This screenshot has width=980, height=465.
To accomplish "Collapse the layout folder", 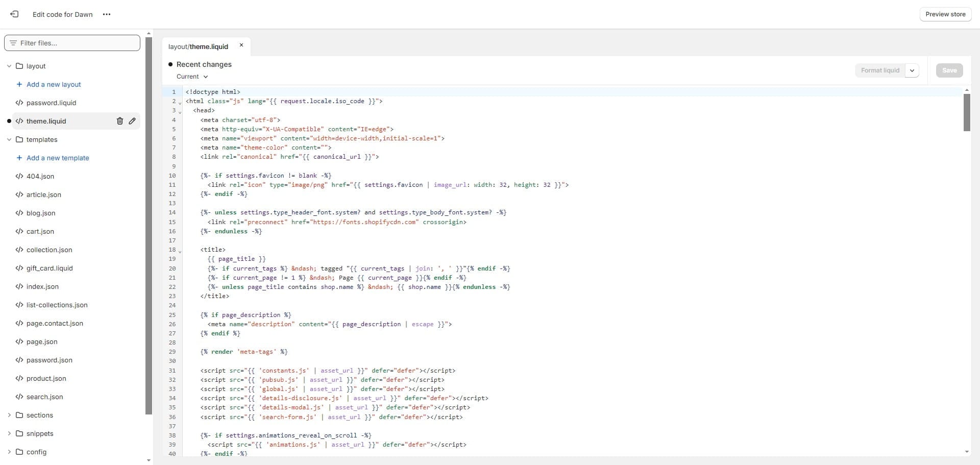I will point(9,66).
